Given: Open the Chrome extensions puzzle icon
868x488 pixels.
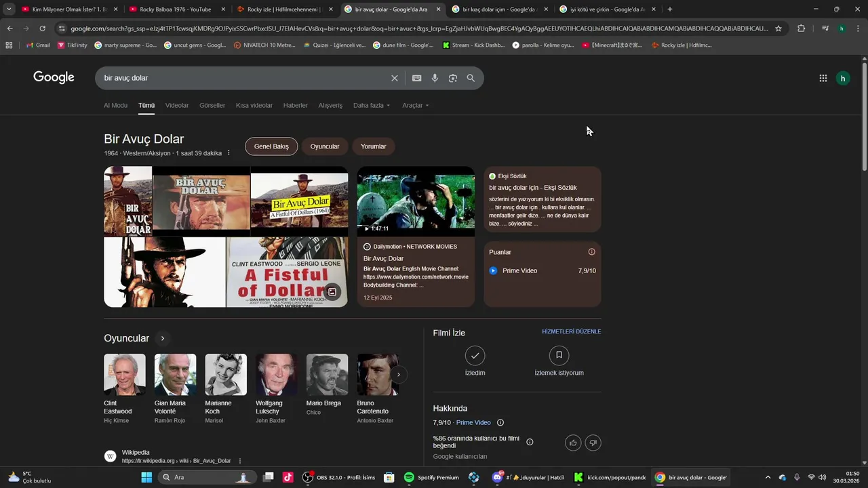Looking at the screenshot, I should tap(801, 28).
